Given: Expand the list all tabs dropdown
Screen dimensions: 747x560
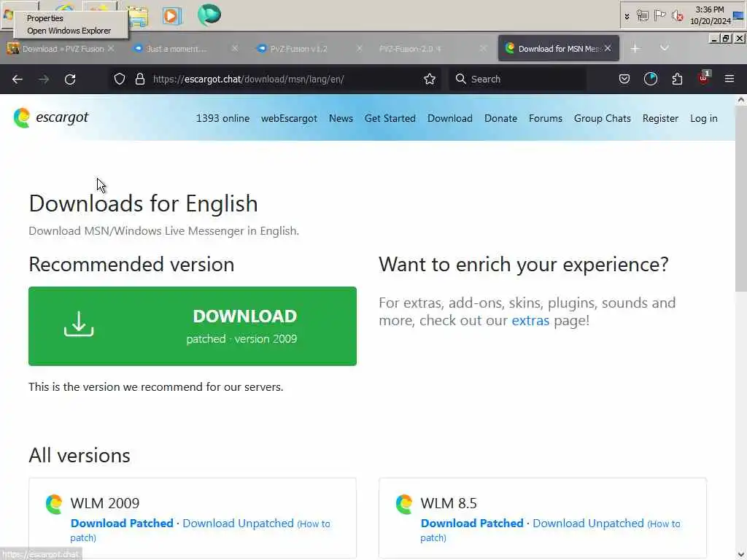Looking at the screenshot, I should pyautogui.click(x=665, y=48).
